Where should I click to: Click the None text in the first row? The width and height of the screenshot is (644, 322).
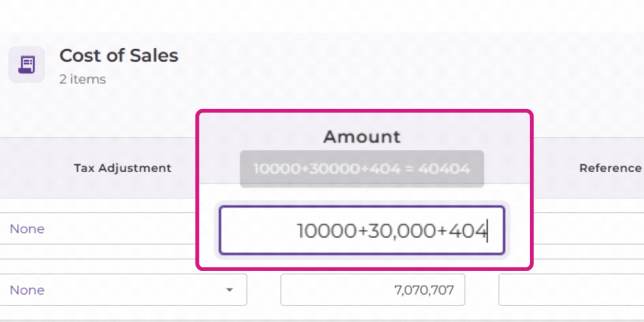click(27, 229)
